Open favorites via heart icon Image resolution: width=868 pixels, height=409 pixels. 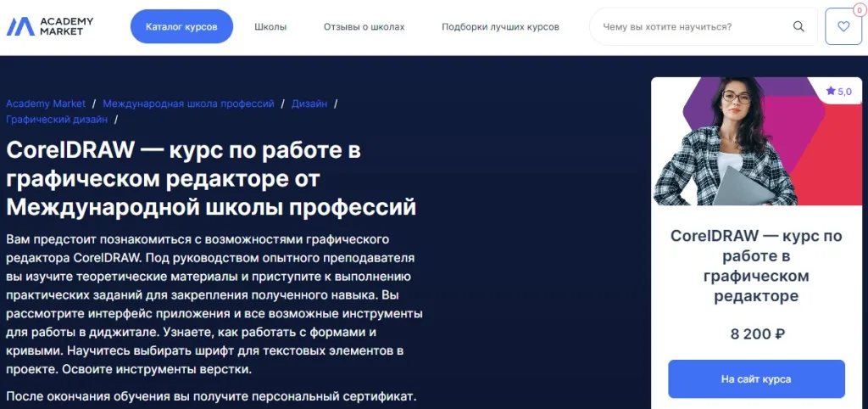(843, 26)
